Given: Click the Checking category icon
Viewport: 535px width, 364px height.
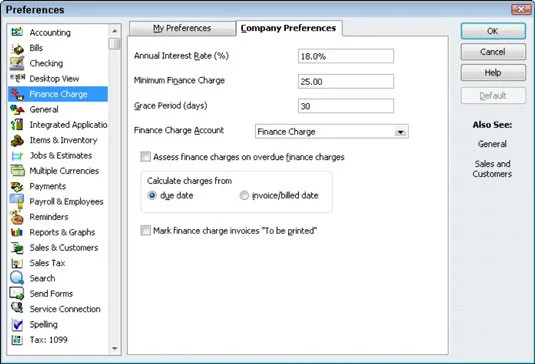Looking at the screenshot, I should (17, 63).
